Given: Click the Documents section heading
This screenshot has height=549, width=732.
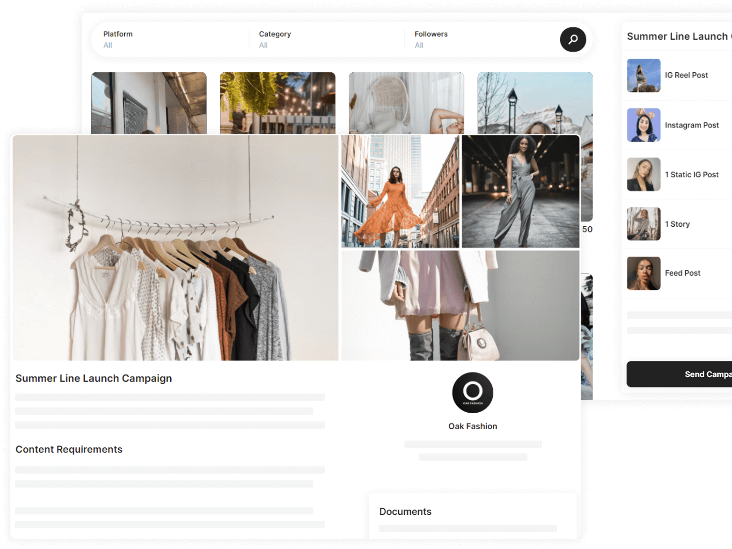Looking at the screenshot, I should click(405, 511).
